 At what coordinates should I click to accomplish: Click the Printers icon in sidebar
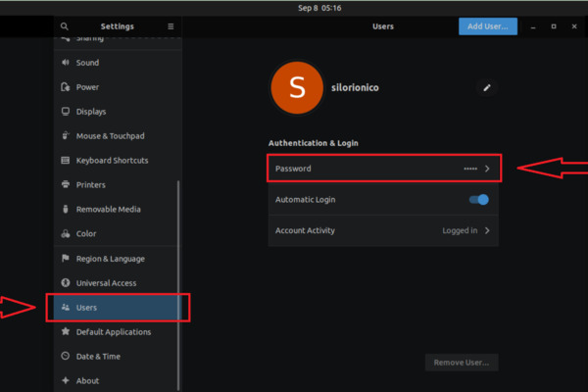(66, 185)
